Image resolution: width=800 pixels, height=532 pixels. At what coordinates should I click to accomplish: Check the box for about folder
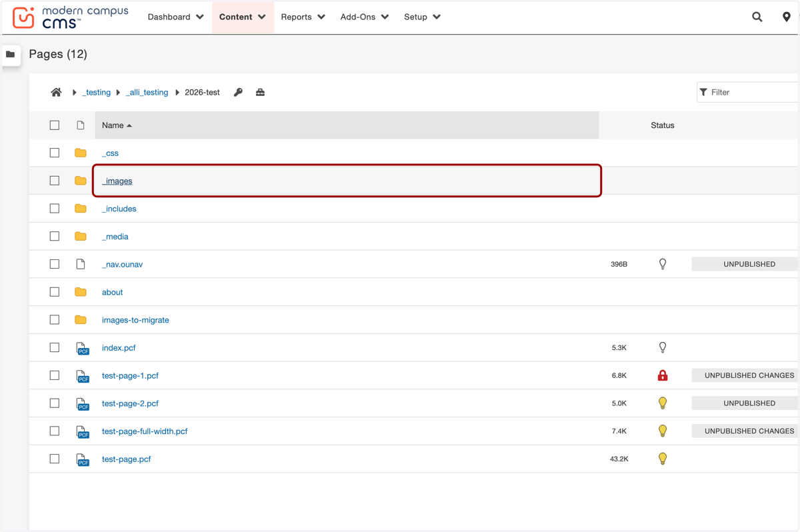click(x=55, y=292)
